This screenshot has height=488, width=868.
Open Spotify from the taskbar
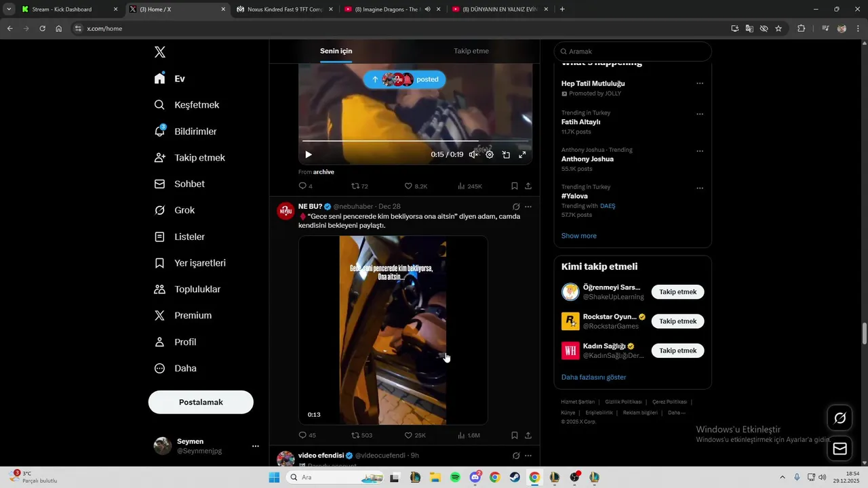(x=455, y=477)
